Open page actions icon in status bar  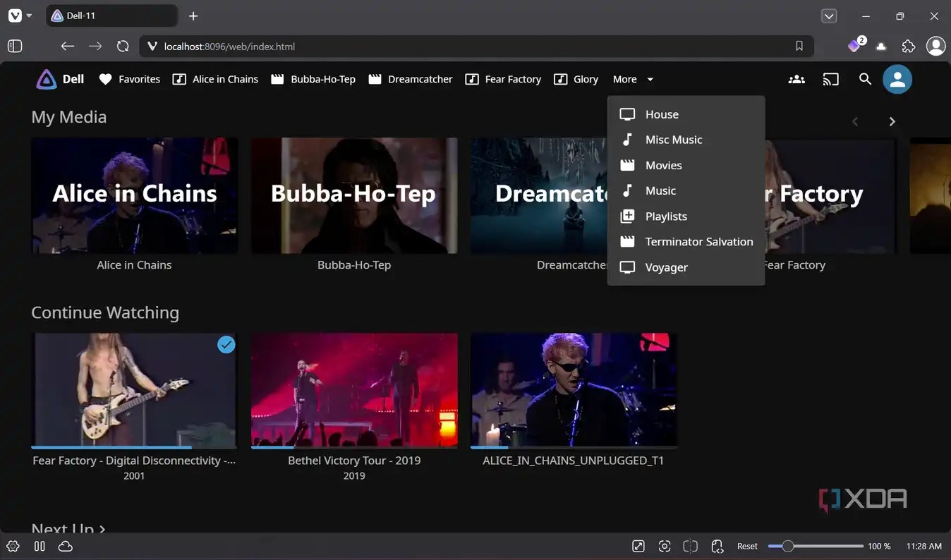click(717, 546)
